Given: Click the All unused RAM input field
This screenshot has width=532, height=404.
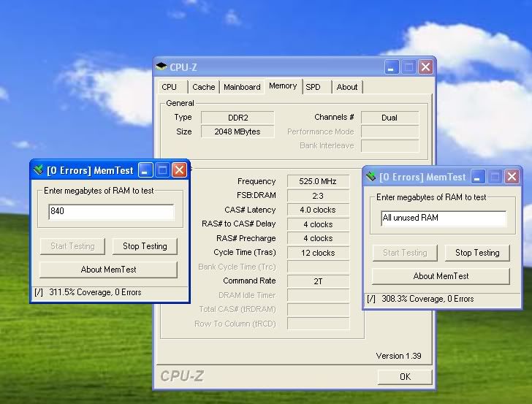Looking at the screenshot, I should (444, 218).
